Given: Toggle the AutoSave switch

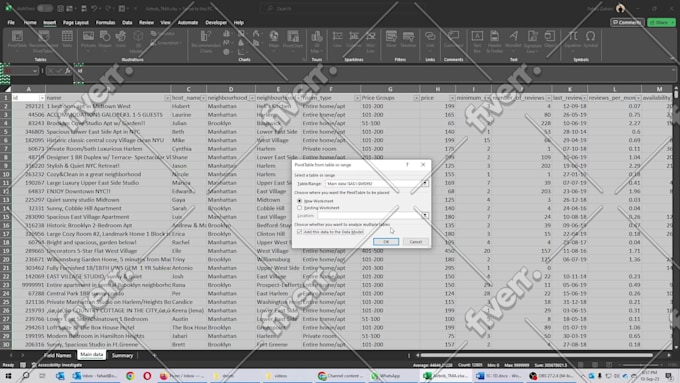Looking at the screenshot, I should pyautogui.click(x=44, y=8).
